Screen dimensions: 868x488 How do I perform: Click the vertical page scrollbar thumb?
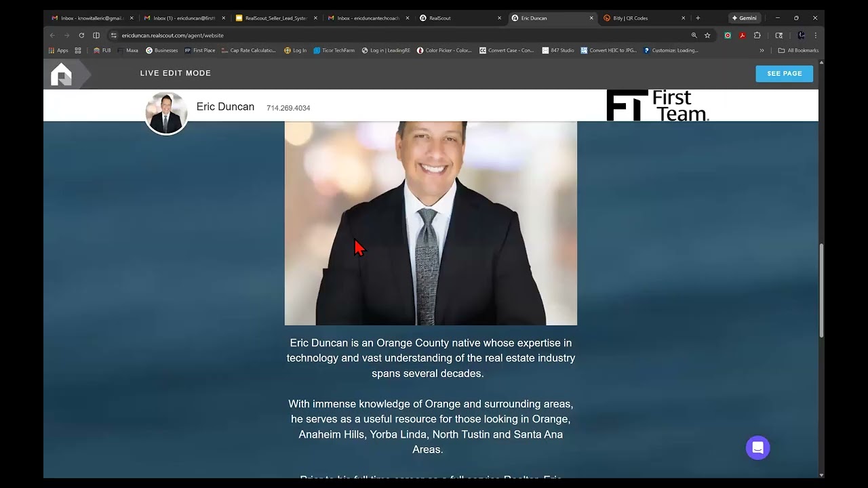tap(821, 290)
